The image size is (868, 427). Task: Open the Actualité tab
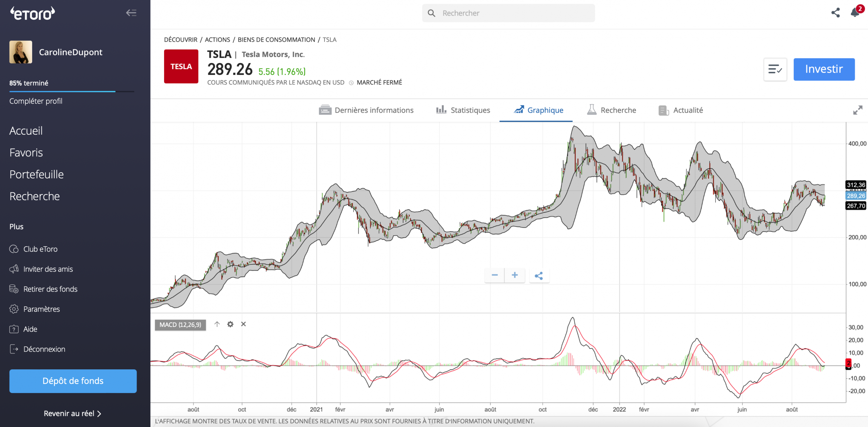tap(680, 110)
